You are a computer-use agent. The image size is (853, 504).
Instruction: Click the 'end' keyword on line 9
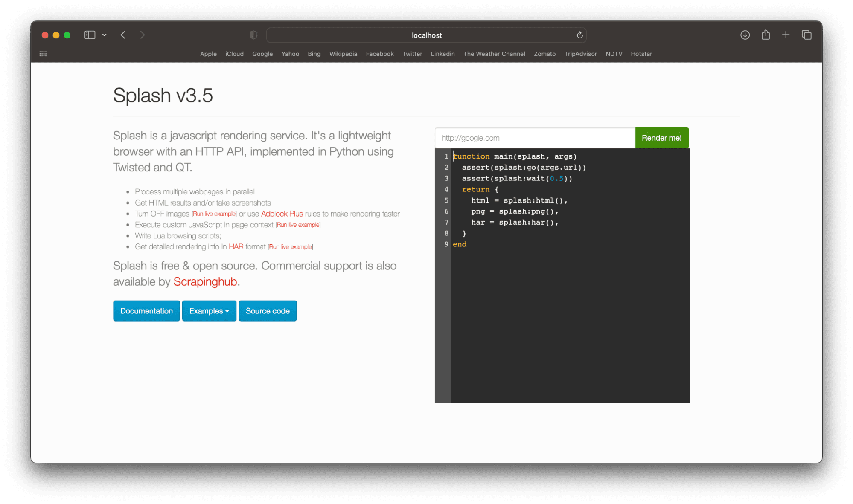(x=460, y=244)
